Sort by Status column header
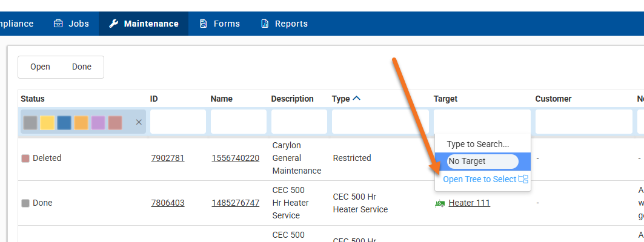 coord(33,99)
